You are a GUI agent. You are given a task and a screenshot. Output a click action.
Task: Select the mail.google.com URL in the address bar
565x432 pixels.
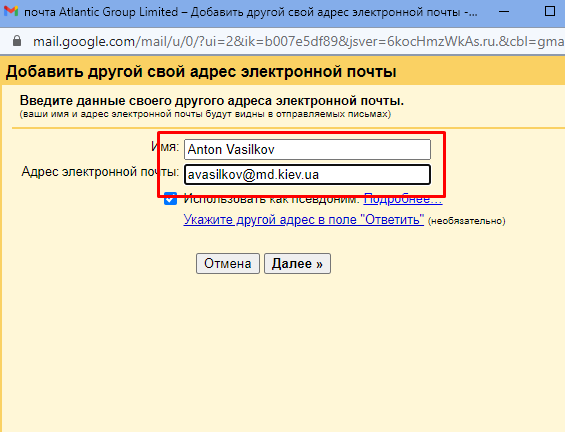pyautogui.click(x=298, y=41)
